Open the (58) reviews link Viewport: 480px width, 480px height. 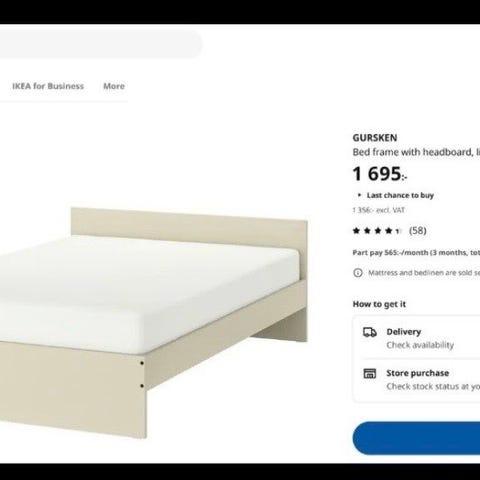(418, 230)
